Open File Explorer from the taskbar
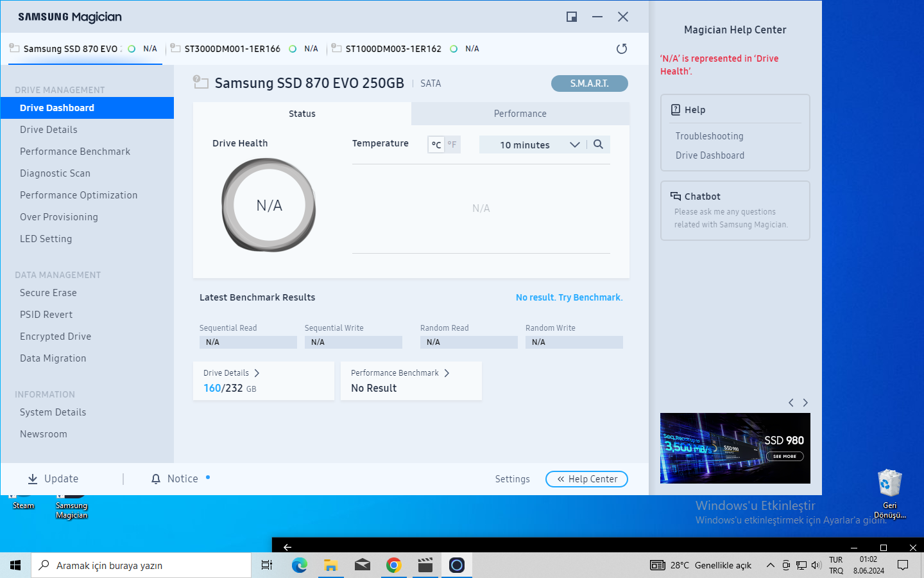924x578 pixels. click(x=330, y=565)
